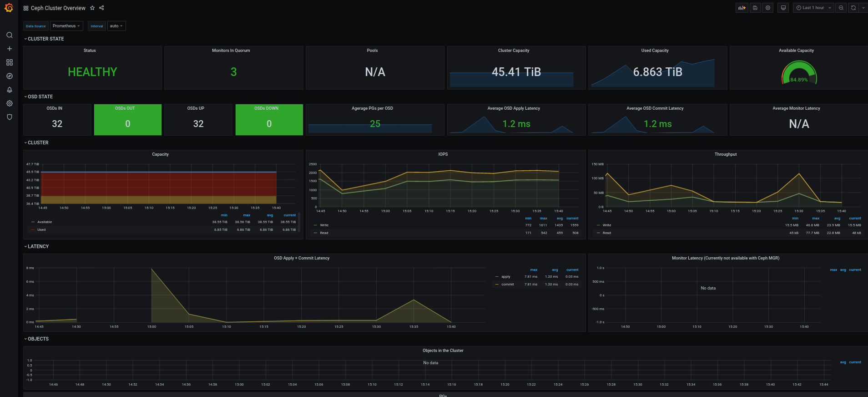Click the share dashboard icon
Viewport: 868px width, 397px height.
point(101,8)
